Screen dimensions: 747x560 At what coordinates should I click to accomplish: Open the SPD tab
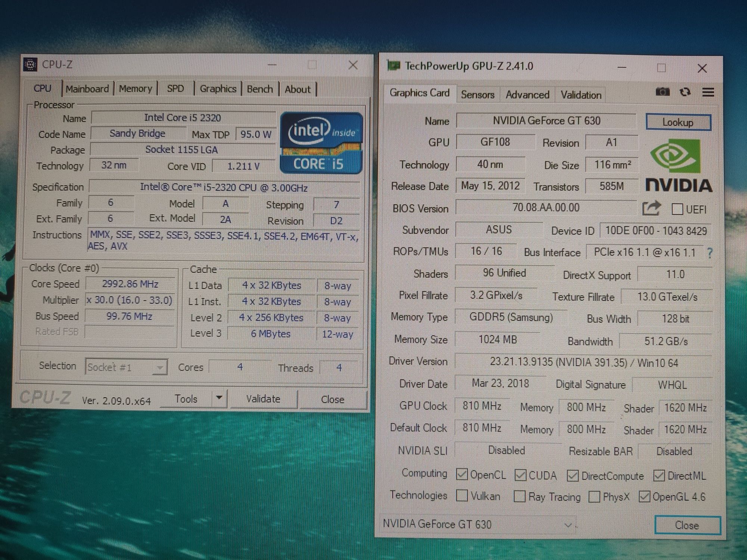176,89
